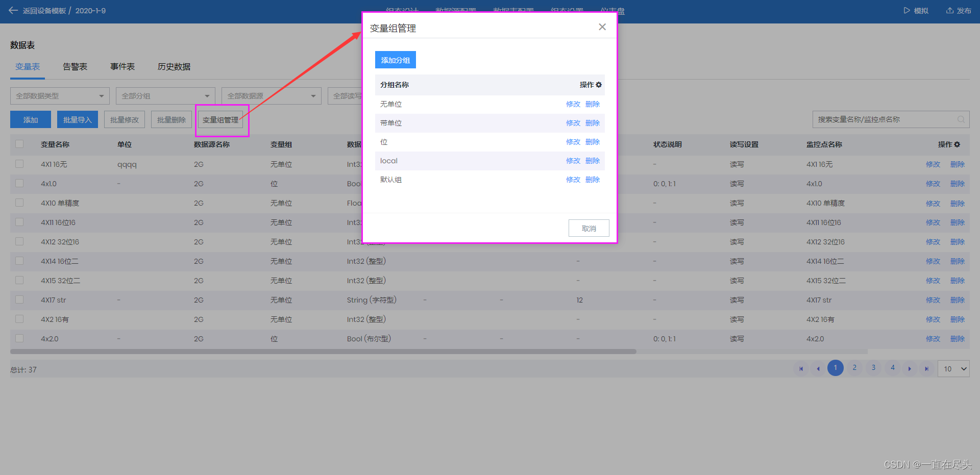This screenshot has height=475, width=980.
Task: Check the 4X10 单精度 row checkbox
Action: [19, 203]
